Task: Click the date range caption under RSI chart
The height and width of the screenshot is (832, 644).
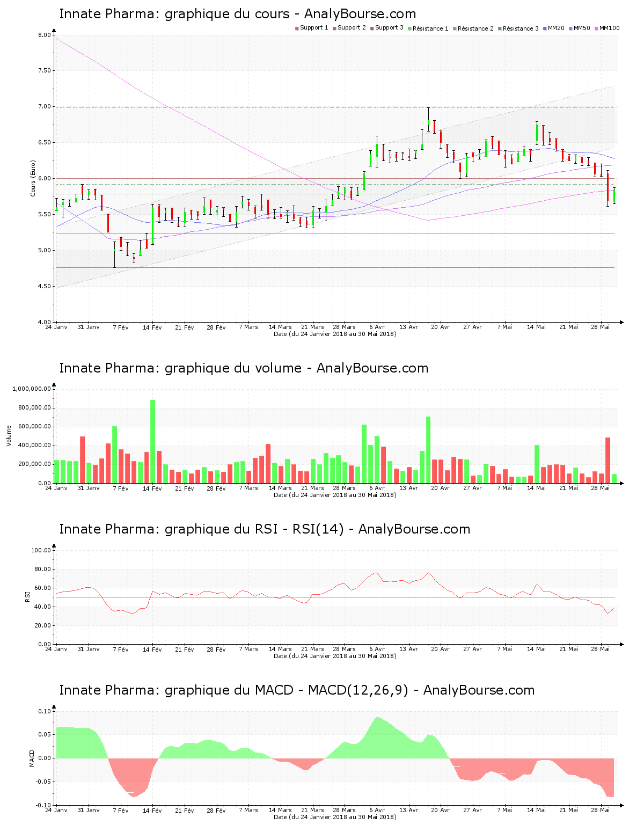Action: coord(335,656)
